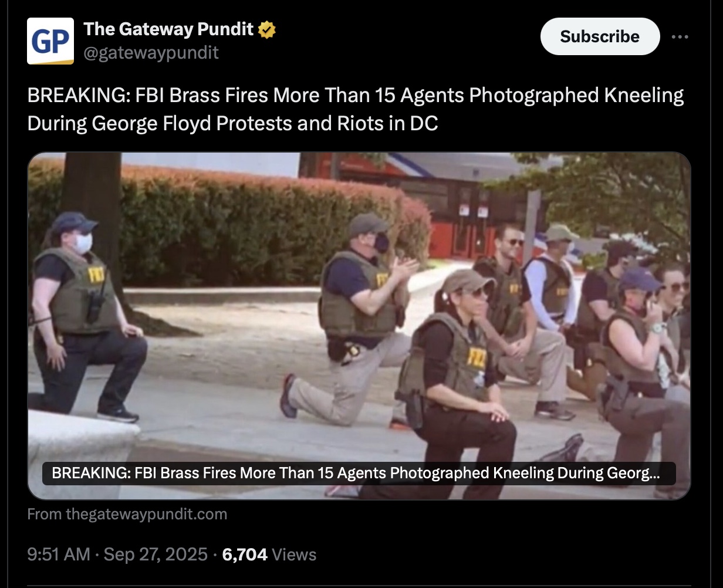Click the gold verified badge

tap(268, 29)
